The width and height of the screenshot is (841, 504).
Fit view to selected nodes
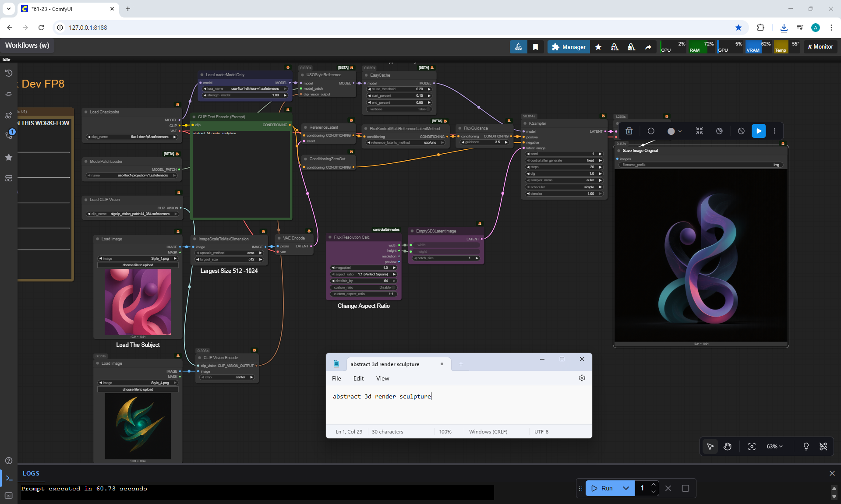tap(752, 446)
